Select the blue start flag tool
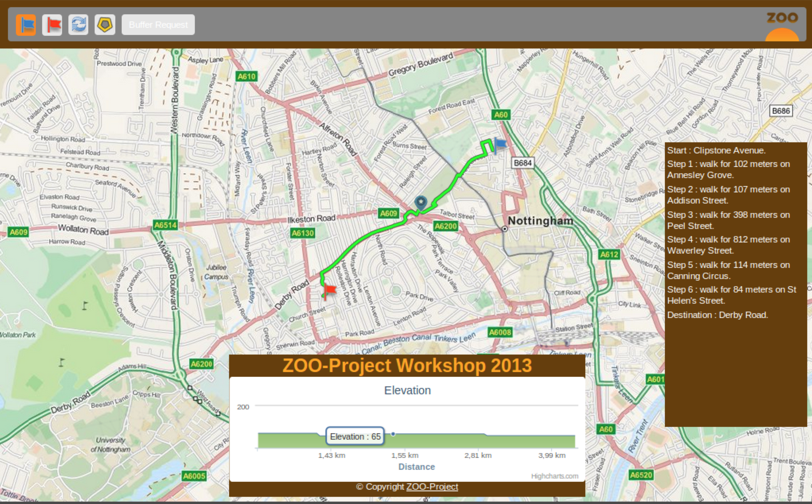Screen dimensions: 812x504 click(26, 25)
